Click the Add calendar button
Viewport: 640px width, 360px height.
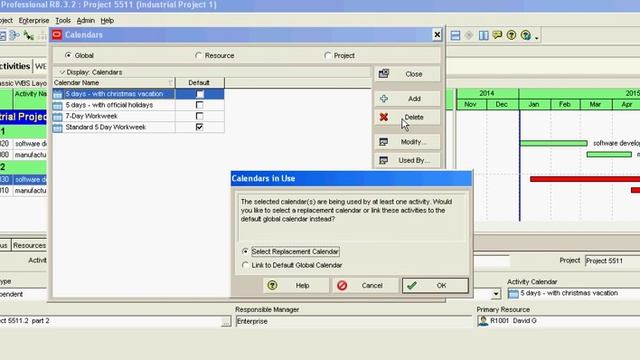point(407,99)
